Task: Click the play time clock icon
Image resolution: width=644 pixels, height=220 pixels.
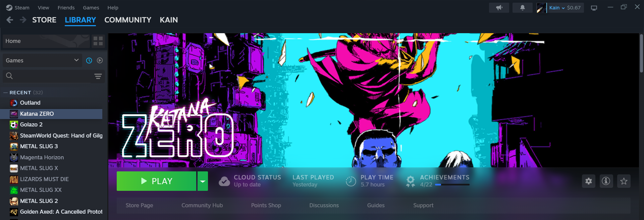Action: [x=351, y=181]
